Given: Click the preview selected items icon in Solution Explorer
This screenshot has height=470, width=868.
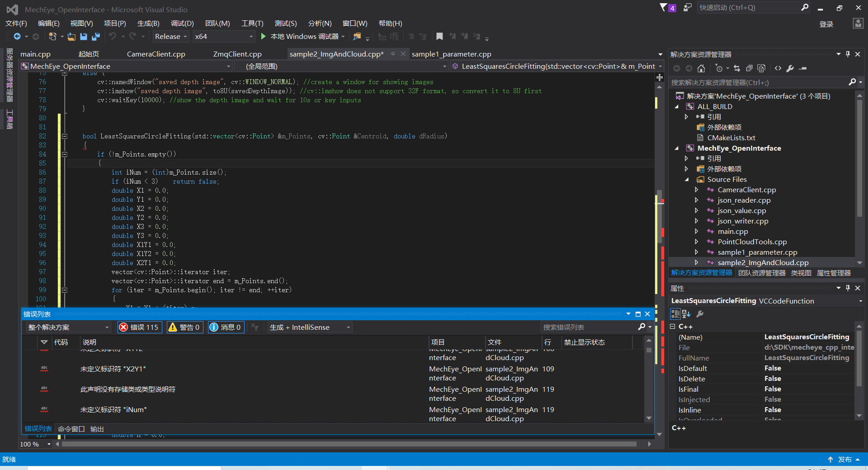Looking at the screenshot, I should [x=803, y=68].
